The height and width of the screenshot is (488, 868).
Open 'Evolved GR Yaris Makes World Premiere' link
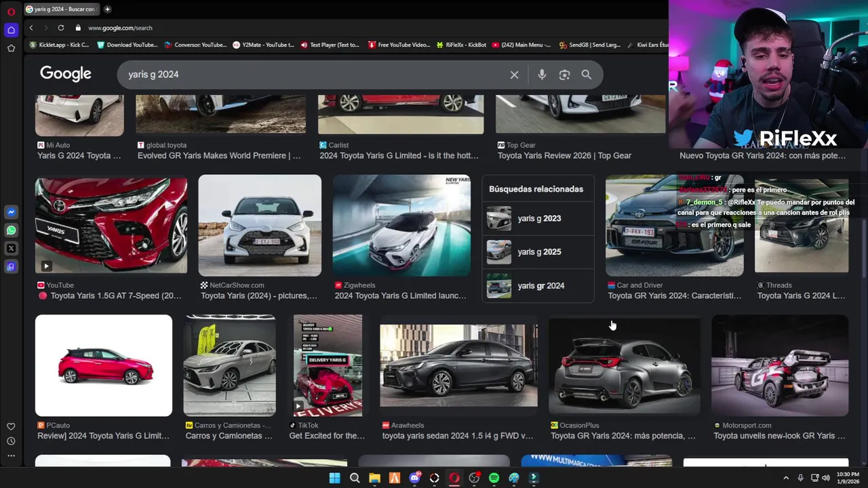(219, 155)
